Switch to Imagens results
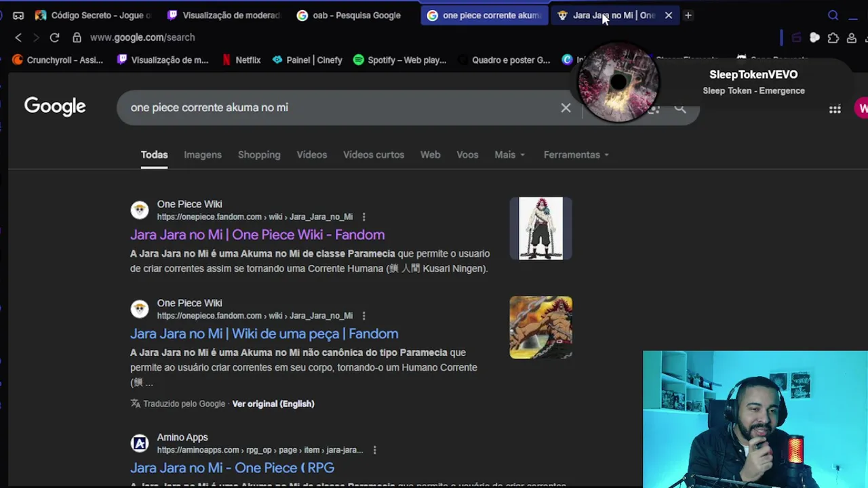This screenshot has width=868, height=488. click(x=203, y=155)
